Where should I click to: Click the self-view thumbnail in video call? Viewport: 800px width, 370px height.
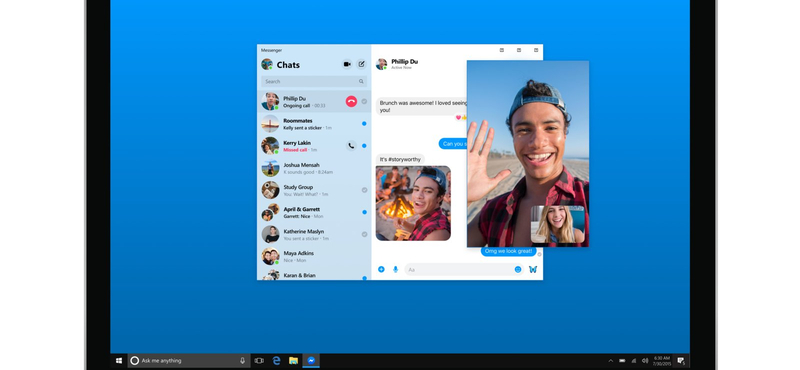[558, 224]
